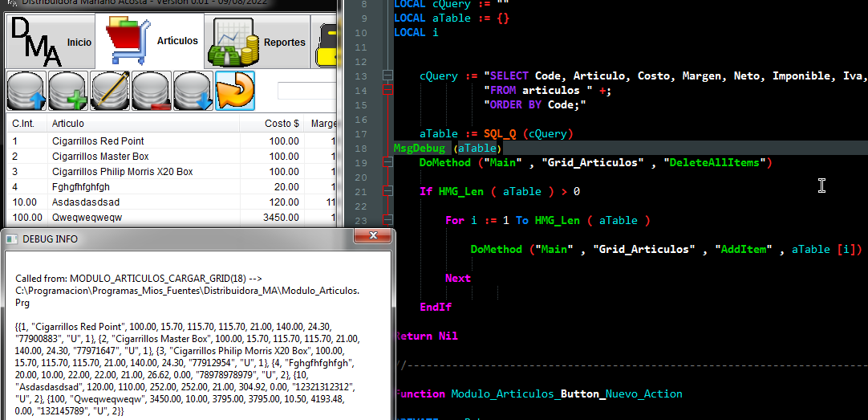
Task: Click the add article database plus icon
Action: 68,91
